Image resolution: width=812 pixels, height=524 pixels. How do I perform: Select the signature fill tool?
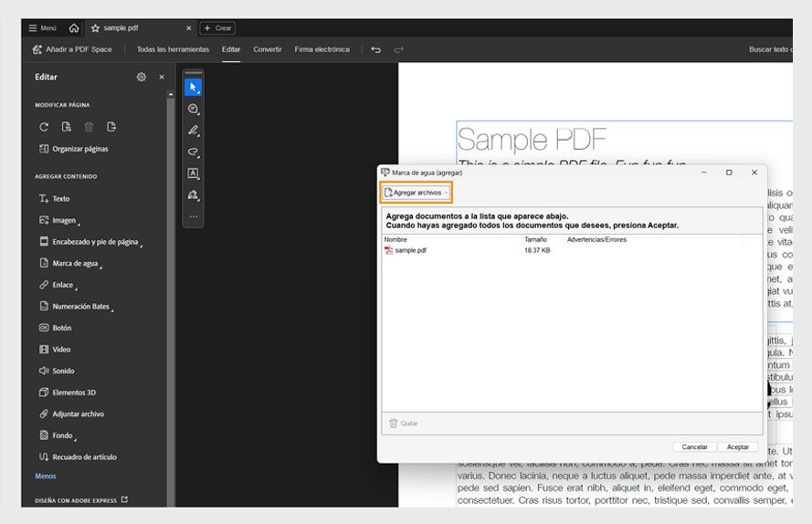click(193, 195)
